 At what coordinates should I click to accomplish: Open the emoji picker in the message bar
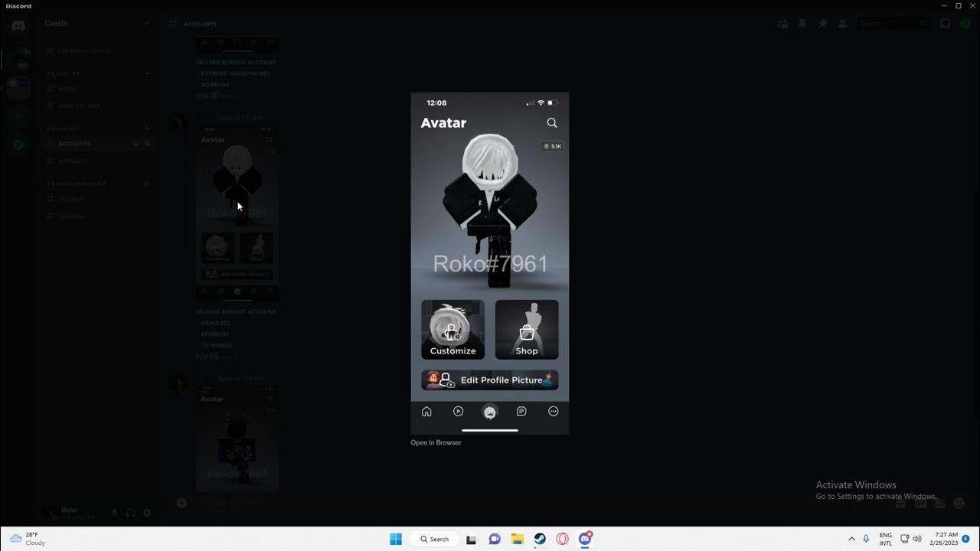pyautogui.click(x=959, y=503)
